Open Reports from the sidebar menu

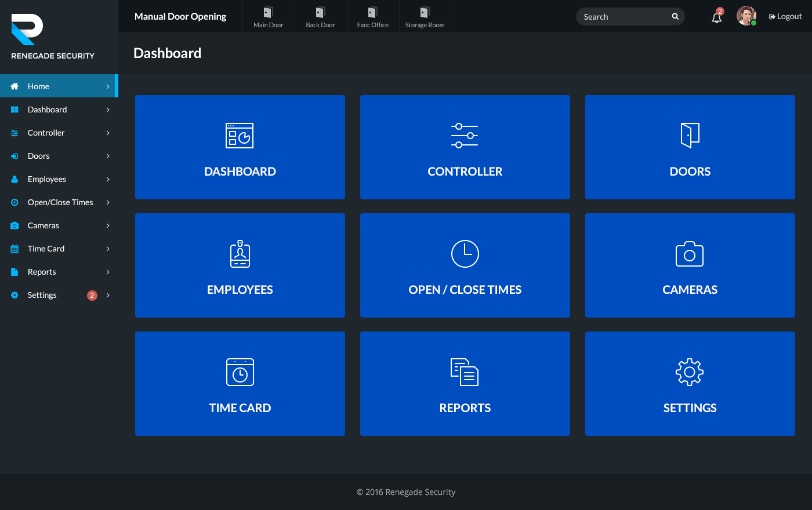[42, 272]
